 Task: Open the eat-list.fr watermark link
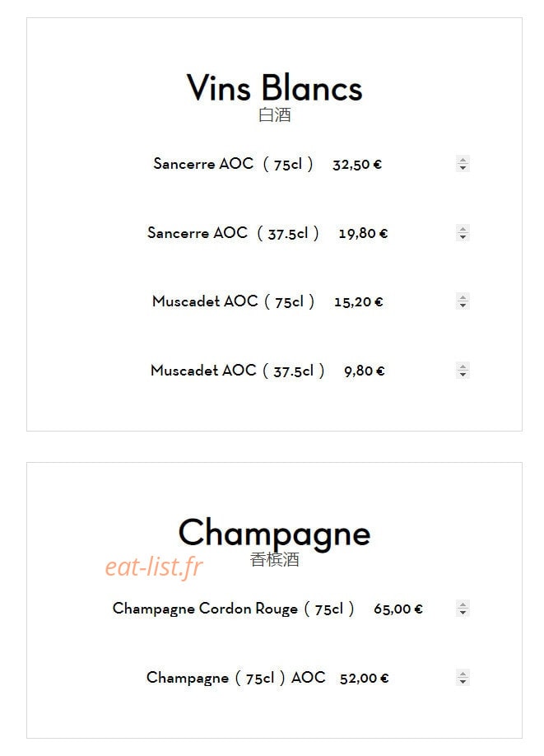[154, 567]
